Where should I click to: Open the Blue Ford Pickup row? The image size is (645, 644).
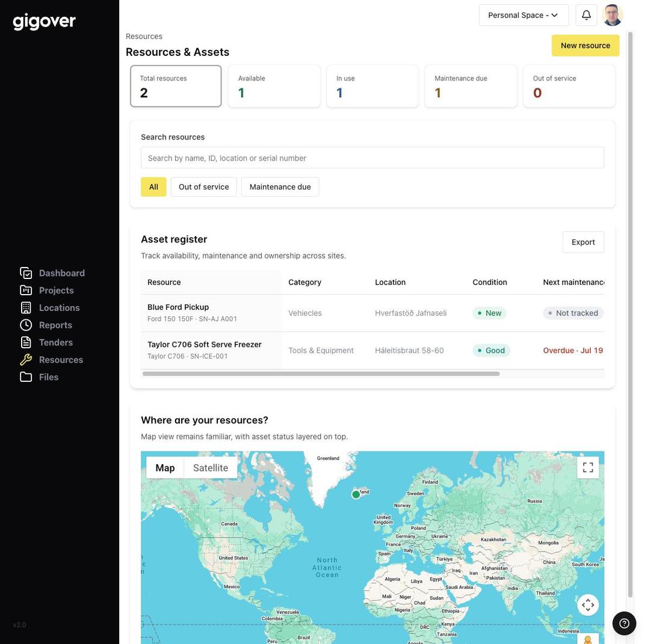[372, 313]
